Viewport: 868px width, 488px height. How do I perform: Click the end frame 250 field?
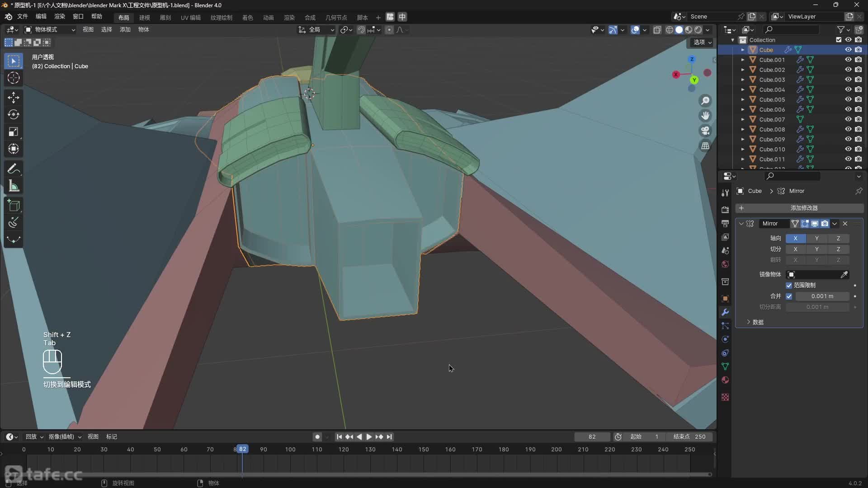pos(690,437)
